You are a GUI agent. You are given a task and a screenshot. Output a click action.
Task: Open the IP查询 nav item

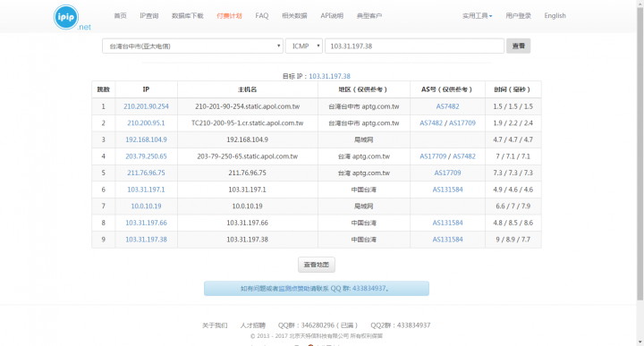pyautogui.click(x=149, y=15)
